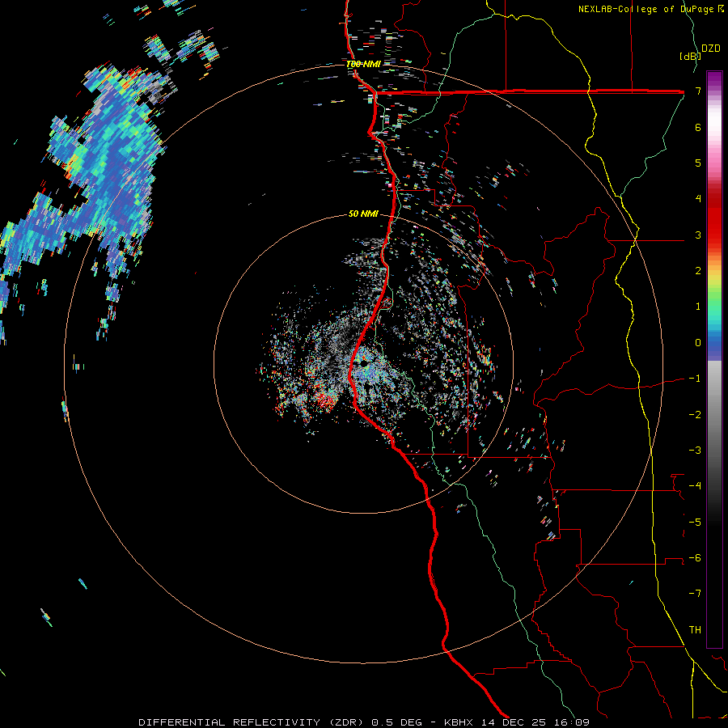Click the 6 value on the dB scale
The width and height of the screenshot is (728, 728).
[x=698, y=127]
